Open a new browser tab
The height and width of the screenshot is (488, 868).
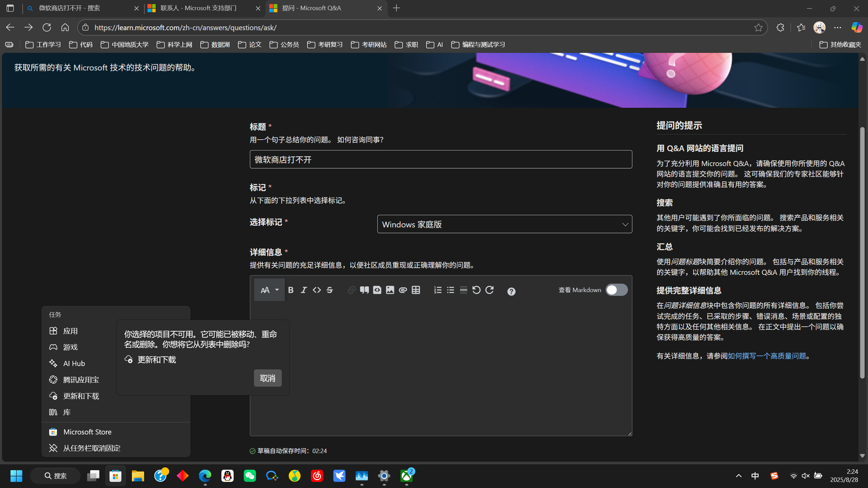pos(396,8)
